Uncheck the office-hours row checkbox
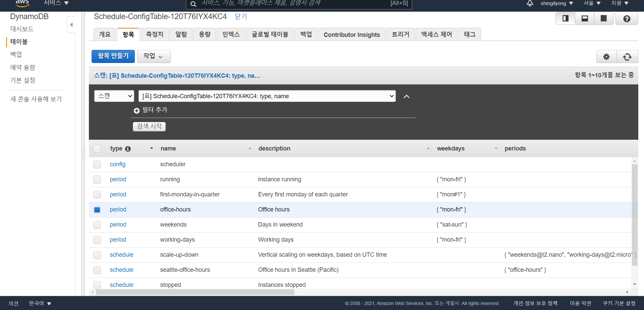This screenshot has height=310, width=644. [97, 210]
